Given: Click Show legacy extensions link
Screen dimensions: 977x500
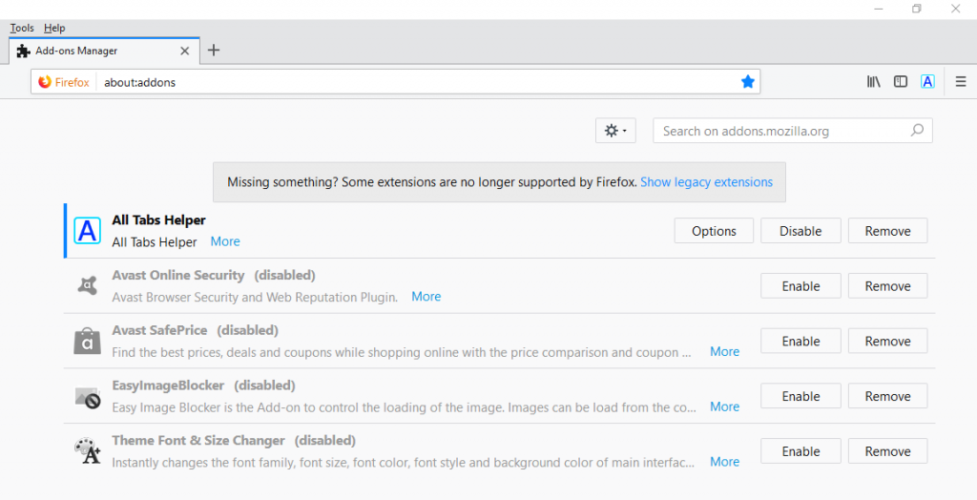Looking at the screenshot, I should [707, 182].
